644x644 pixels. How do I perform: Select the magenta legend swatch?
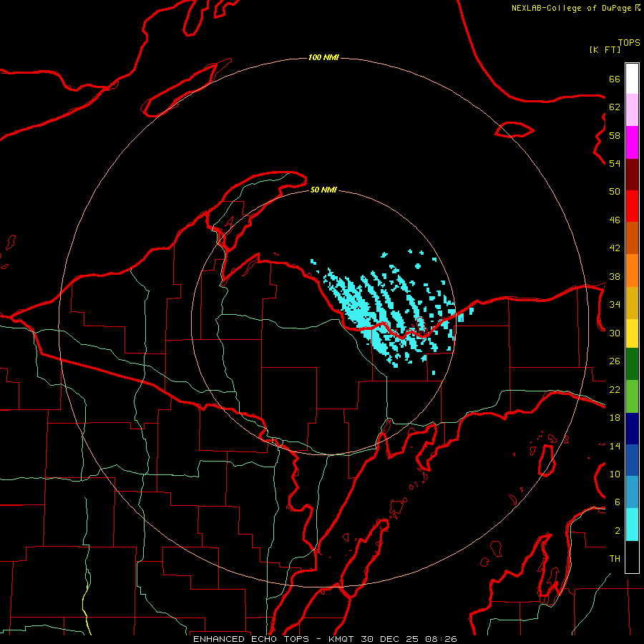point(632,142)
